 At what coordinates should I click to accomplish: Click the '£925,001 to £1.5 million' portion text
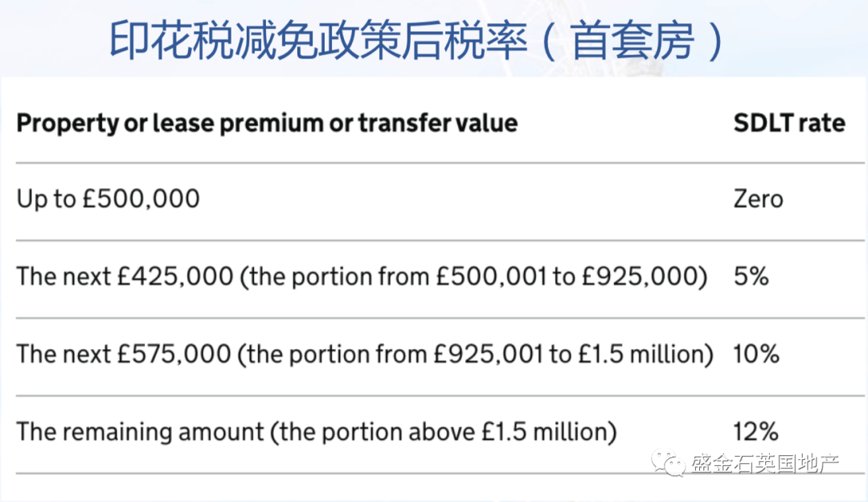point(568,354)
